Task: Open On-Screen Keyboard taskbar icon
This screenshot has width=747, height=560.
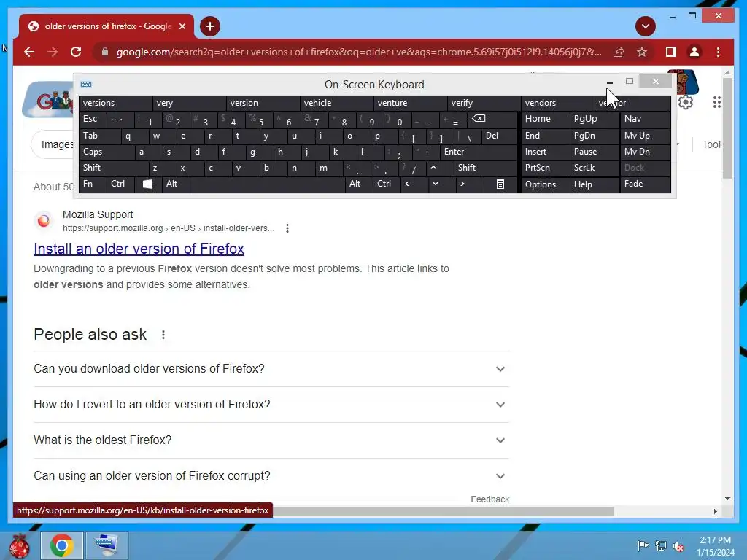Action: click(x=107, y=545)
